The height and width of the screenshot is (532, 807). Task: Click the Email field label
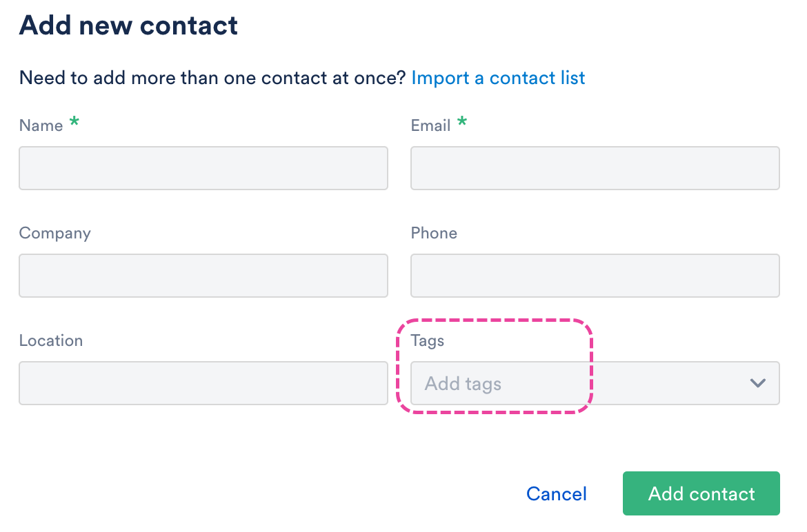click(430, 125)
